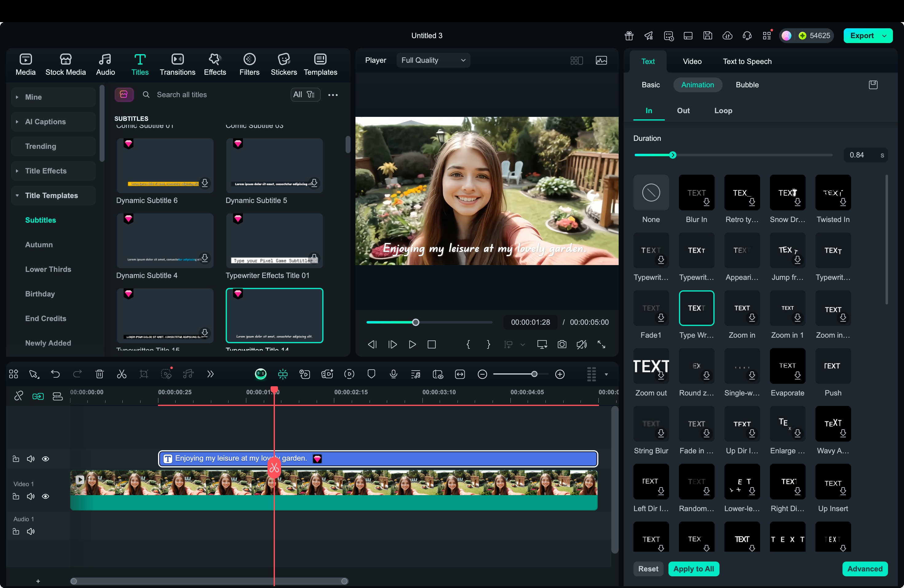Image resolution: width=904 pixels, height=588 pixels.
Task: Click the voiceover microphone icon
Action: pos(394,374)
